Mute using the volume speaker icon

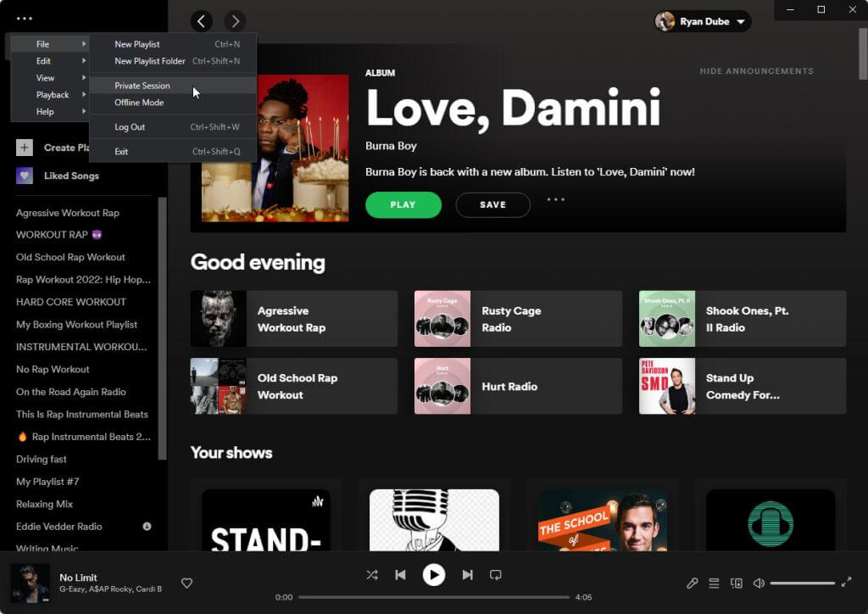(759, 583)
